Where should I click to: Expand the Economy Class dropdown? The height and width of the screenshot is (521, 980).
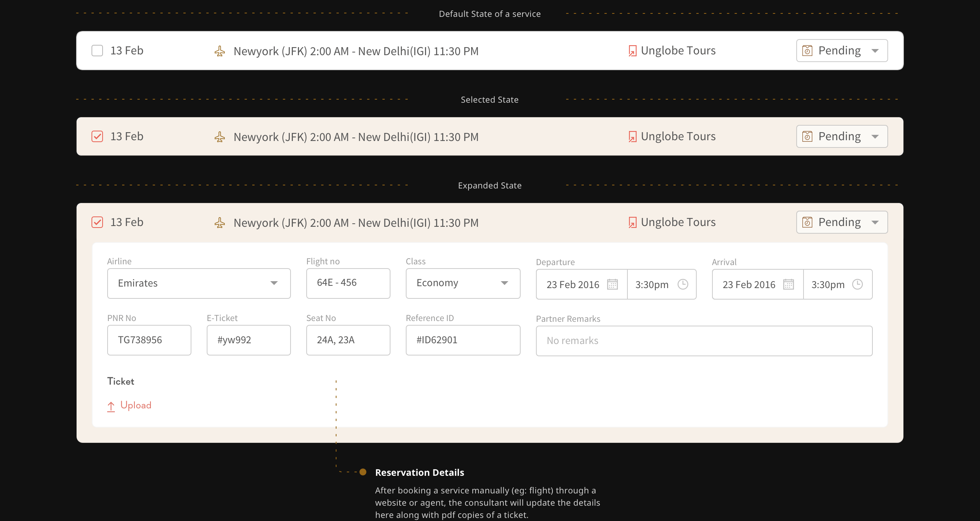(x=463, y=283)
